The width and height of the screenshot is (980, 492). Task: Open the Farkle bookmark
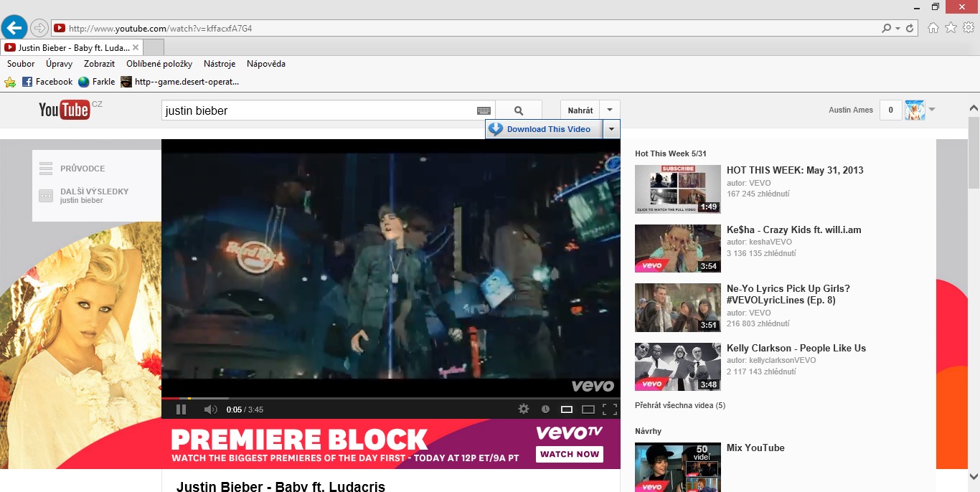(x=96, y=82)
